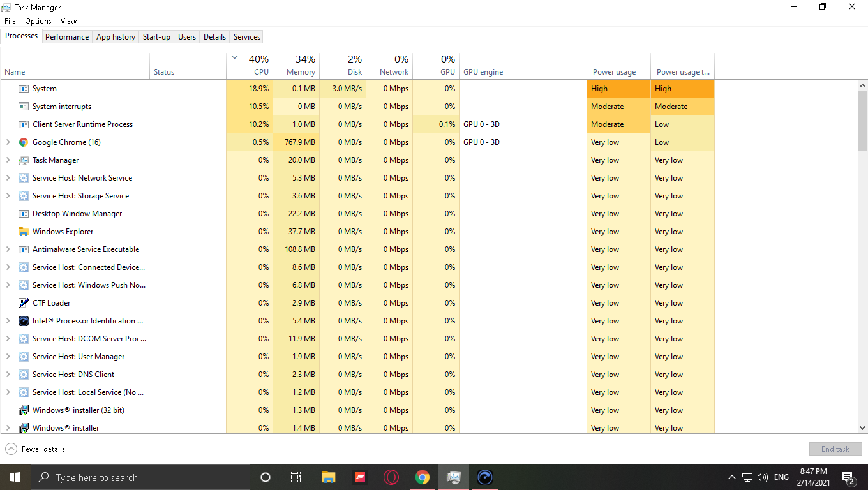Click the ENG language indicator
Image resolution: width=868 pixels, height=490 pixels.
(x=781, y=477)
